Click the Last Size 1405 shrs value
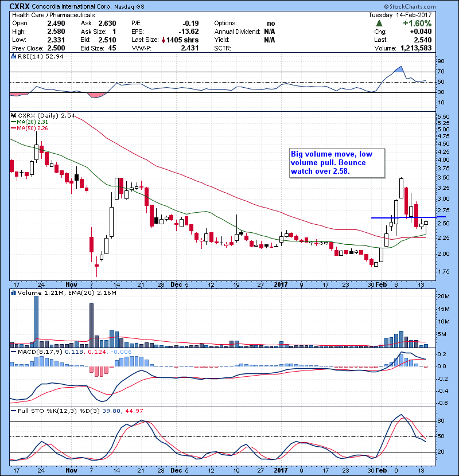This screenshot has height=476, width=459. [182, 40]
